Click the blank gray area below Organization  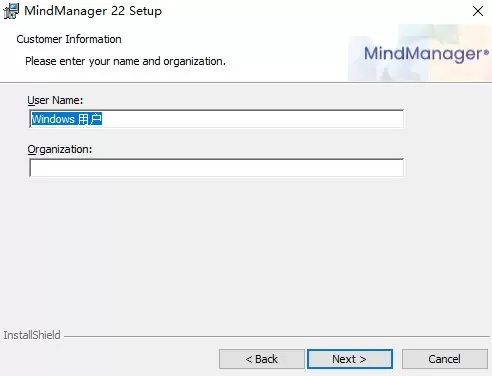pos(246,253)
